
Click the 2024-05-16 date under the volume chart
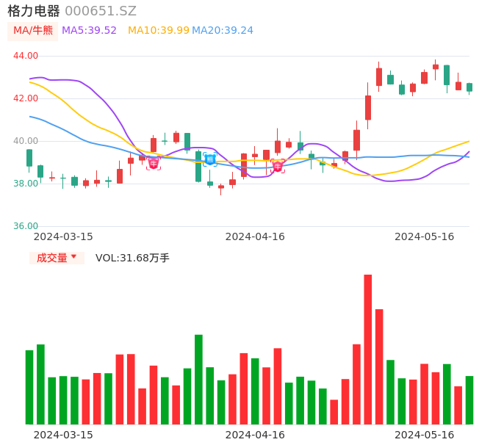[425, 435]
